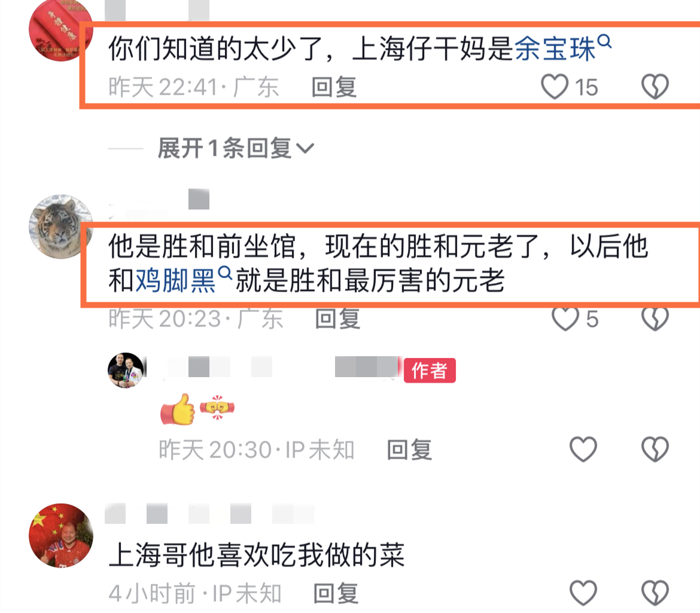Search the linked name 余宝珠
This screenshot has height=613, width=700.
[x=562, y=48]
